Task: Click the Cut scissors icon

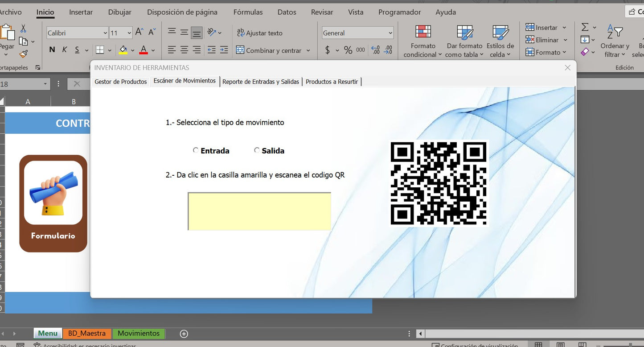Action: click(23, 28)
